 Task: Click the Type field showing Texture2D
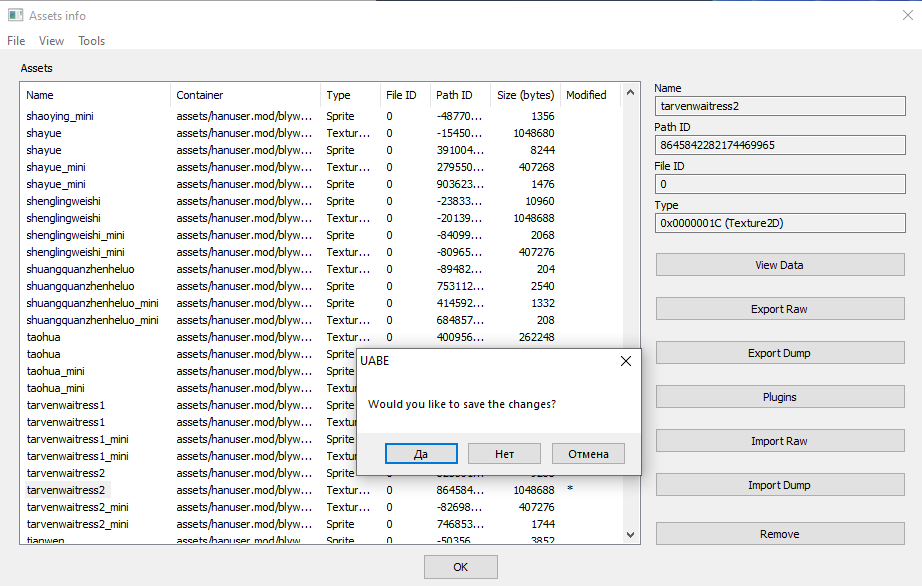tap(780, 223)
